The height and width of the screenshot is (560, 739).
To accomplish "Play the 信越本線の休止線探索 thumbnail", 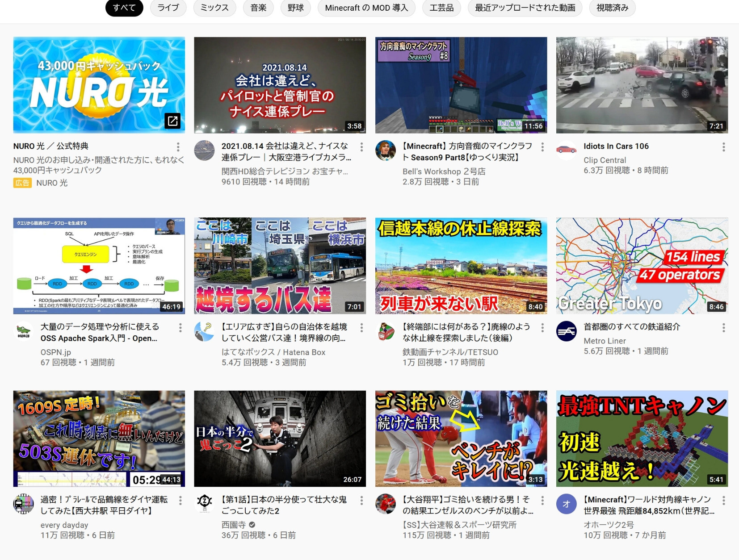I will point(461,266).
